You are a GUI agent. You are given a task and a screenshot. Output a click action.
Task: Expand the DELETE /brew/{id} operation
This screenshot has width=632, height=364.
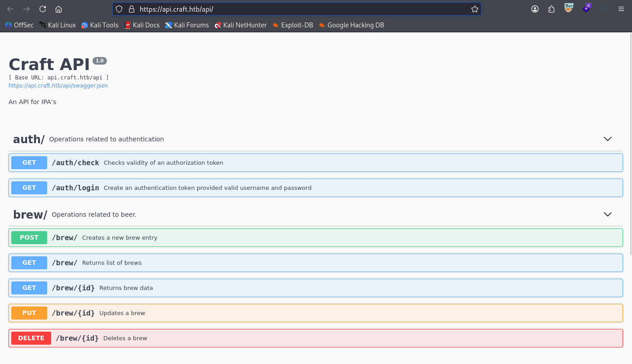click(315, 338)
